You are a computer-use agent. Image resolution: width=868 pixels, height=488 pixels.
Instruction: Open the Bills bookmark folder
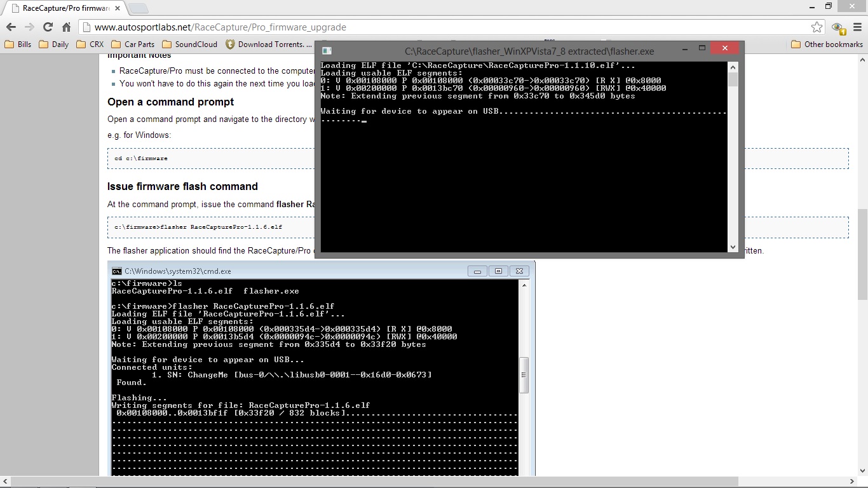pos(18,44)
